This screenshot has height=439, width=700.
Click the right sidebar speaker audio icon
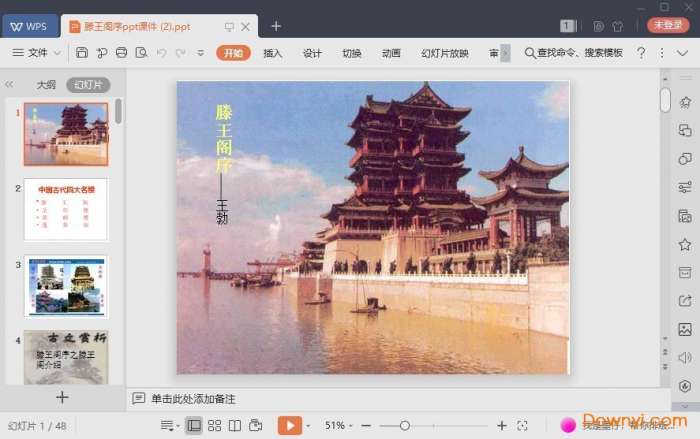coord(685,358)
